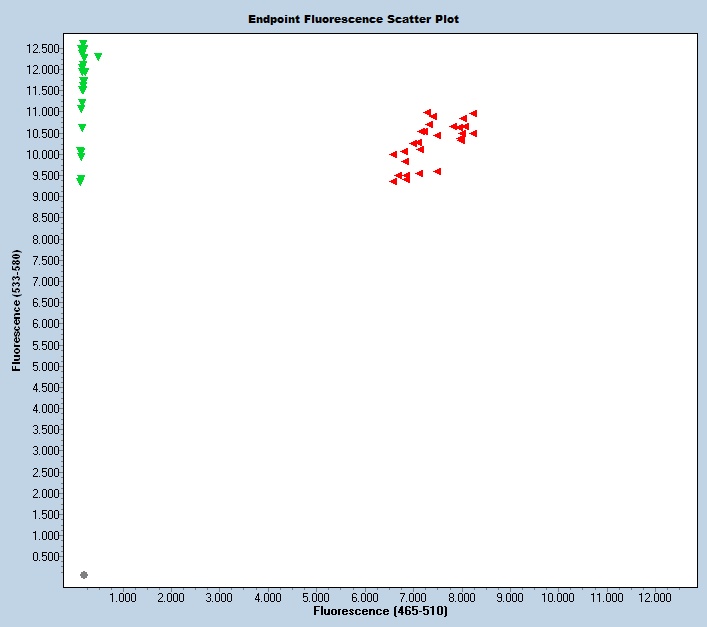Select the green triangle offset right of the column

(98, 57)
